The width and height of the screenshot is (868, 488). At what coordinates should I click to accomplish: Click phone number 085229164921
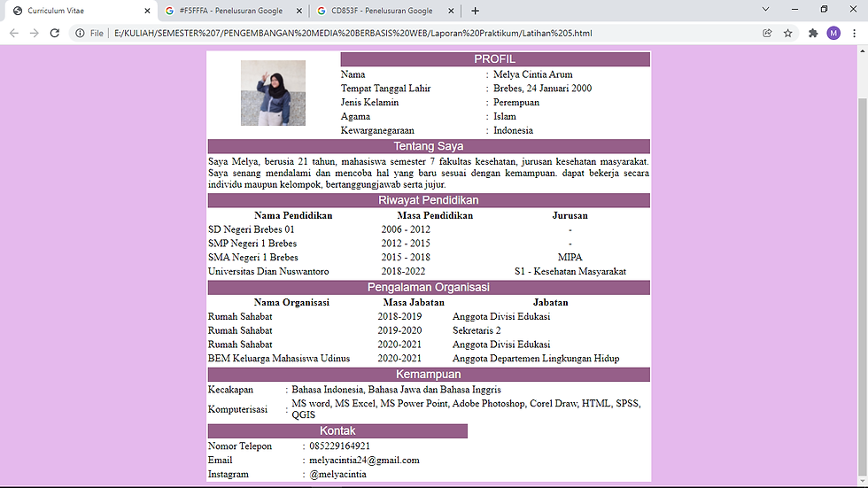click(339, 446)
